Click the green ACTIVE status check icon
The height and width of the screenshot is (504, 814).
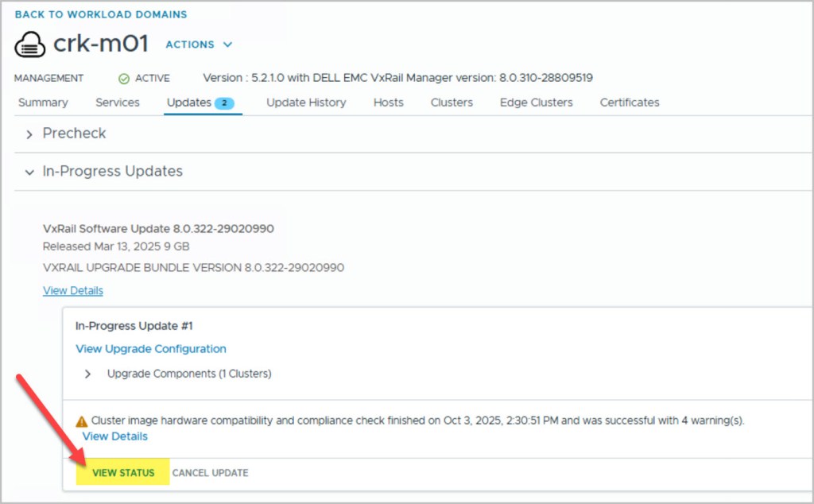click(x=123, y=79)
